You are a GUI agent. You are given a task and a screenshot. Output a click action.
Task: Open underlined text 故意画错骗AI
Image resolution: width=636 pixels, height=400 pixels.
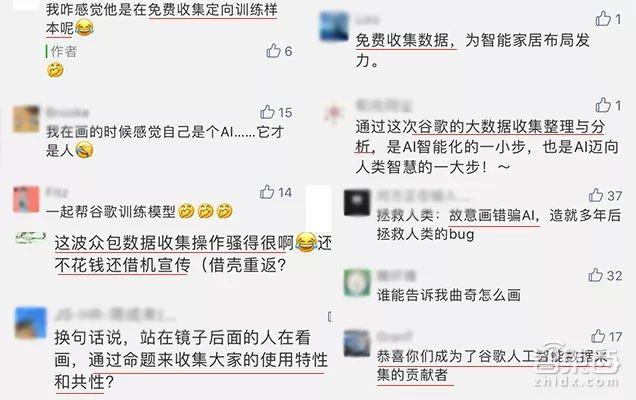494,215
